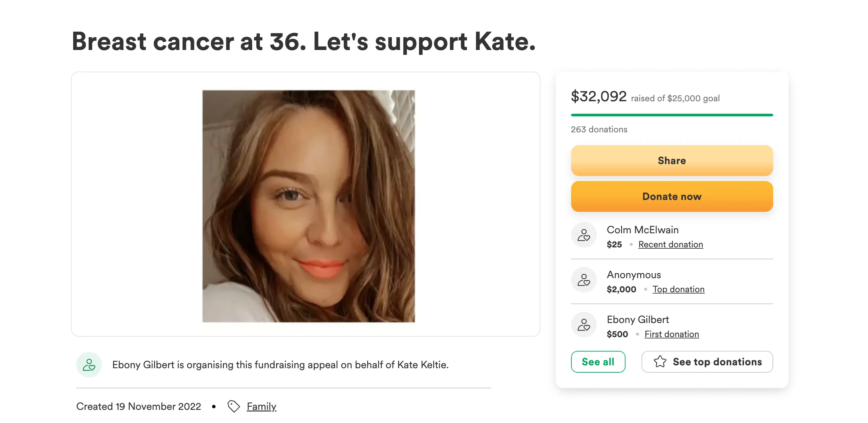Follow the Top donation link

(x=678, y=289)
